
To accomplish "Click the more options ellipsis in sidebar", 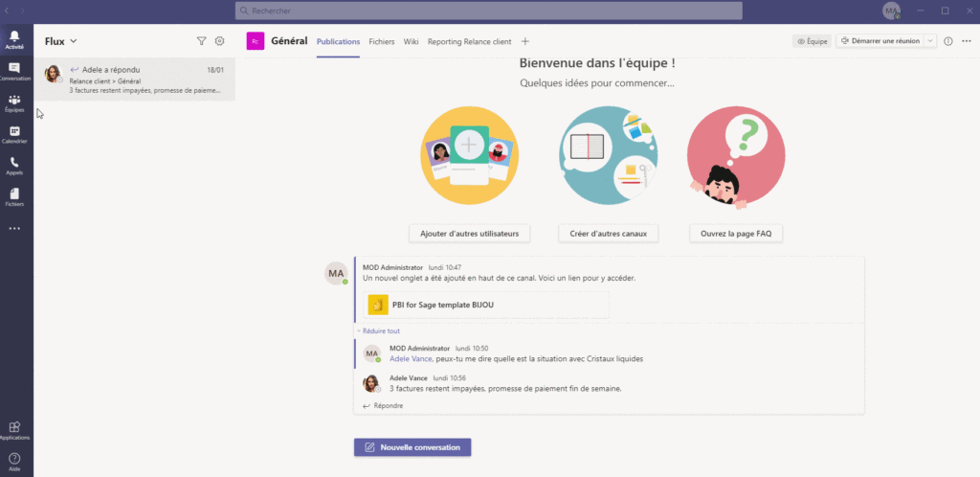I will tap(15, 228).
